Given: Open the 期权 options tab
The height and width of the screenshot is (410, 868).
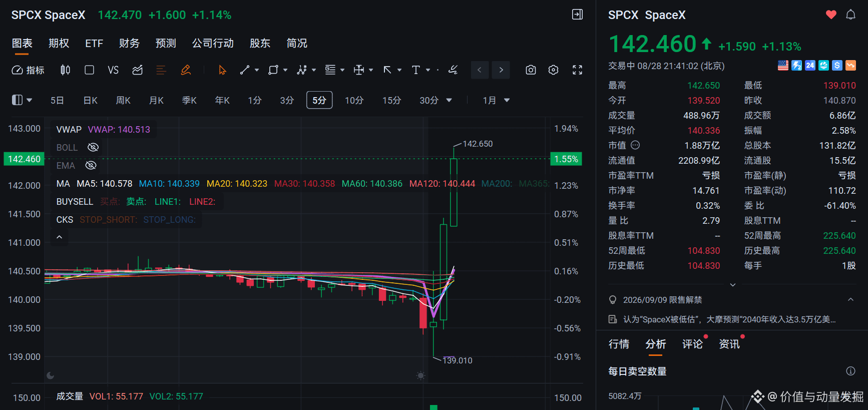Looking at the screenshot, I should [59, 44].
